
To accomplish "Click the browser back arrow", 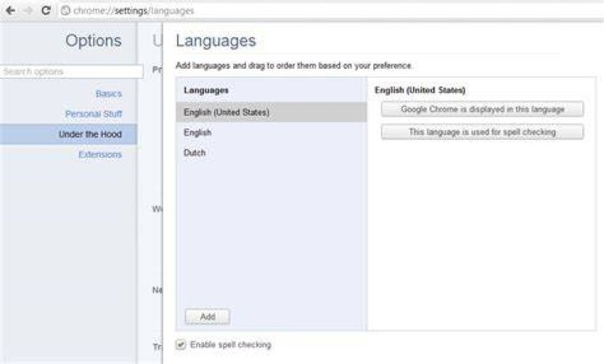I will pyautogui.click(x=10, y=10).
